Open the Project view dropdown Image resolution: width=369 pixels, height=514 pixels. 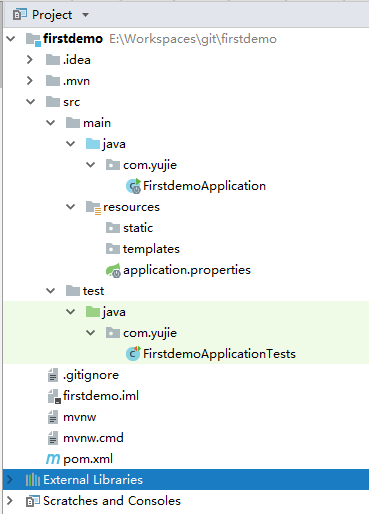click(x=85, y=15)
